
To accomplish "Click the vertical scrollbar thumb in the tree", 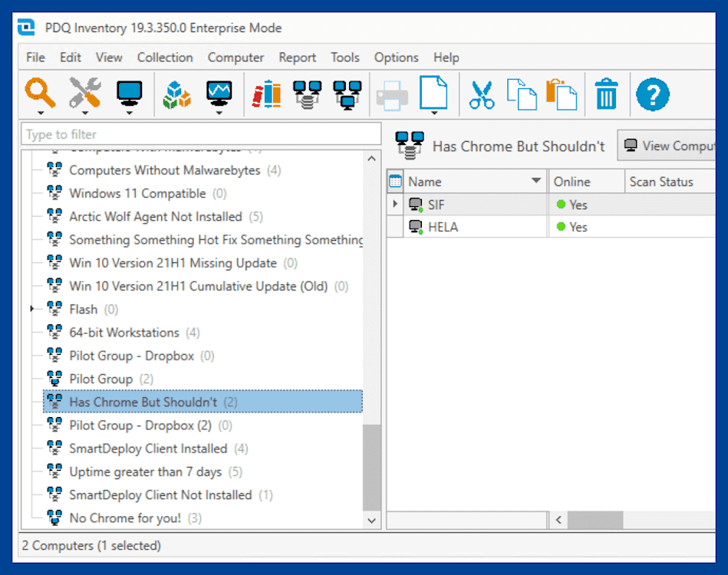I will 371,468.
